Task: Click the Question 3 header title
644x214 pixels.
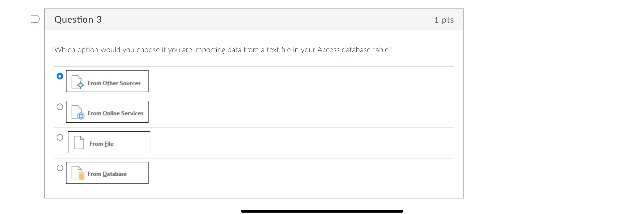Action: [78, 20]
